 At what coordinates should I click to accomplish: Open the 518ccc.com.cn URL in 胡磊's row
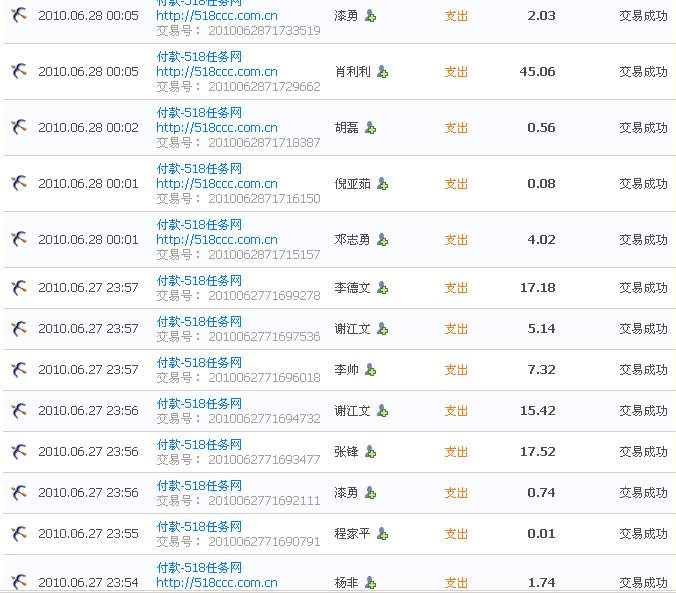[217, 128]
